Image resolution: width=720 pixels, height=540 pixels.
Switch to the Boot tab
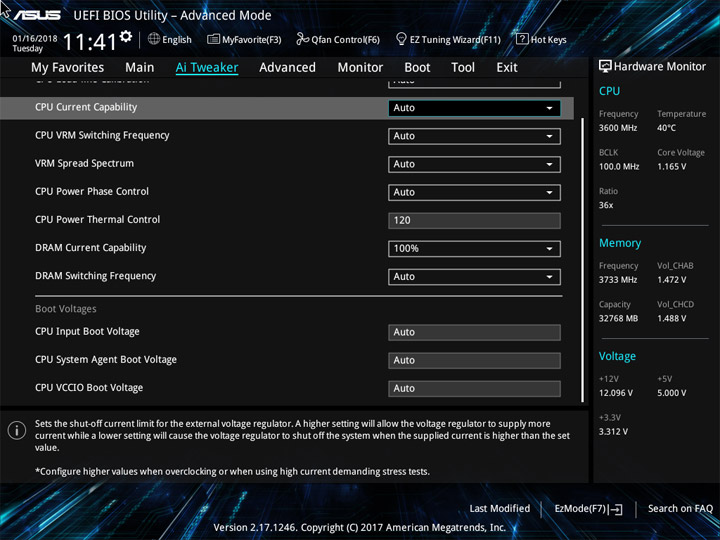(417, 68)
